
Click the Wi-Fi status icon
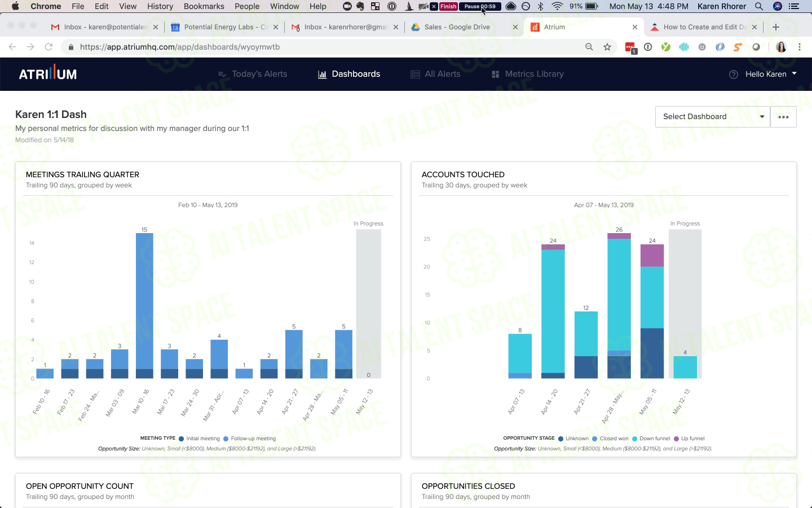pyautogui.click(x=557, y=6)
